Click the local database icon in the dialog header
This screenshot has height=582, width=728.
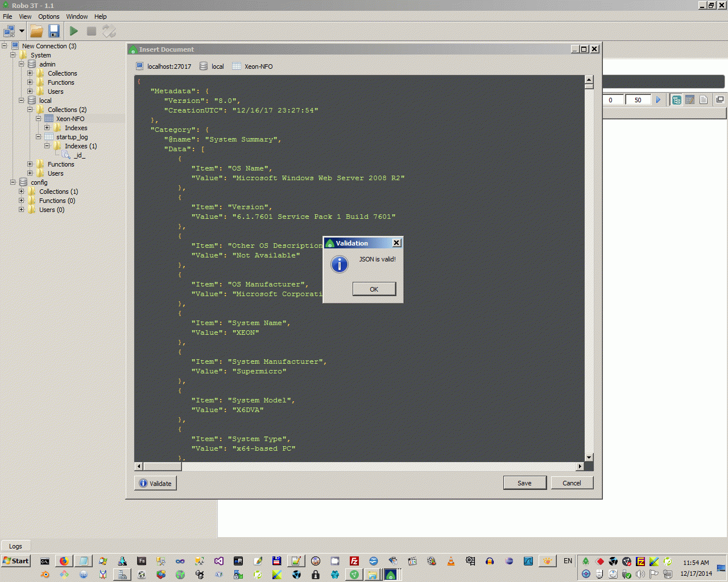(x=204, y=66)
